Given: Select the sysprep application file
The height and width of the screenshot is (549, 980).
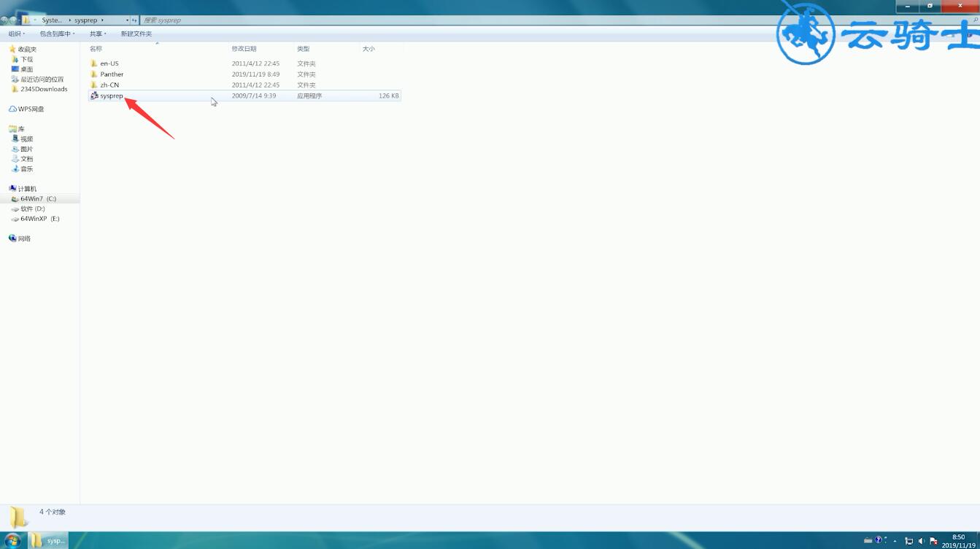Looking at the screenshot, I should [x=244, y=96].
